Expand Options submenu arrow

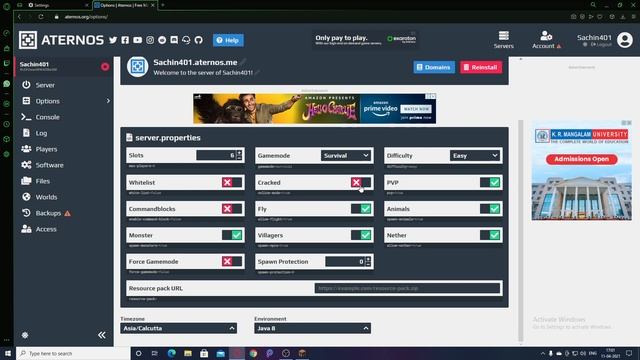(108, 101)
